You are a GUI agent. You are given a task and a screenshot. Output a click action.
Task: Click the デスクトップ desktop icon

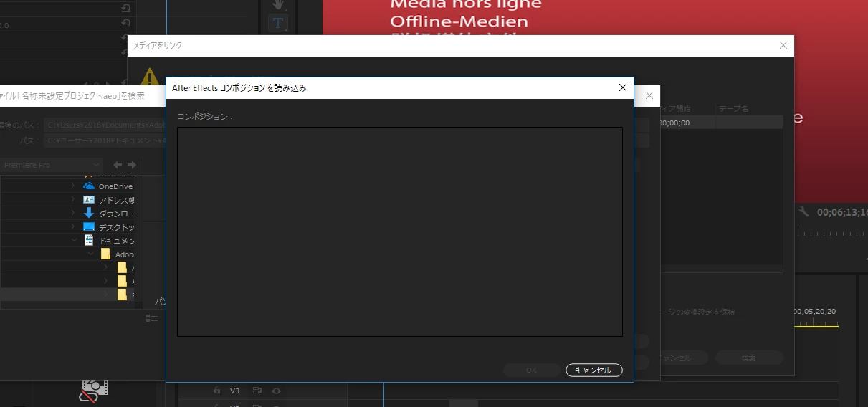coord(89,226)
